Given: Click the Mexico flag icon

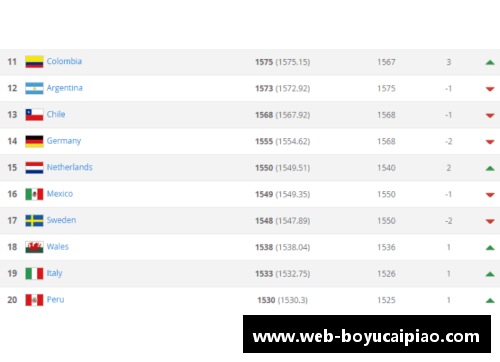Looking at the screenshot, I should pyautogui.click(x=34, y=194).
